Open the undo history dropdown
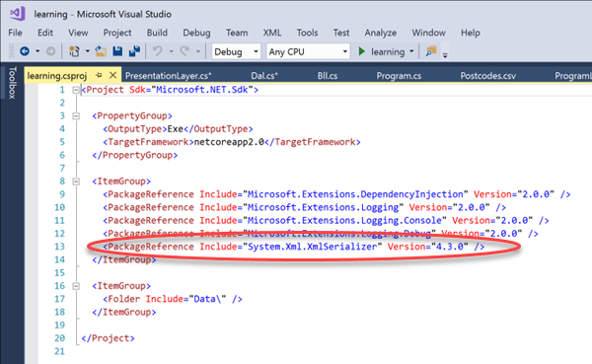592x364 pixels. tap(171, 51)
